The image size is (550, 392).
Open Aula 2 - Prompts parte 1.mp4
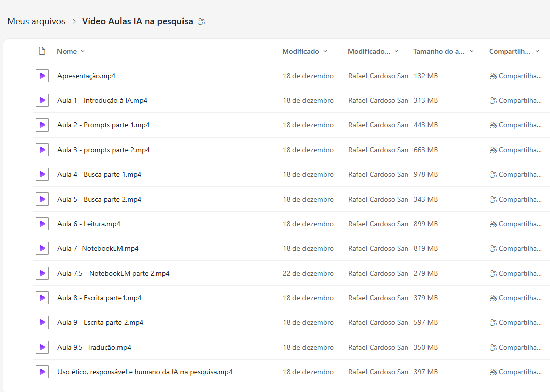point(103,125)
